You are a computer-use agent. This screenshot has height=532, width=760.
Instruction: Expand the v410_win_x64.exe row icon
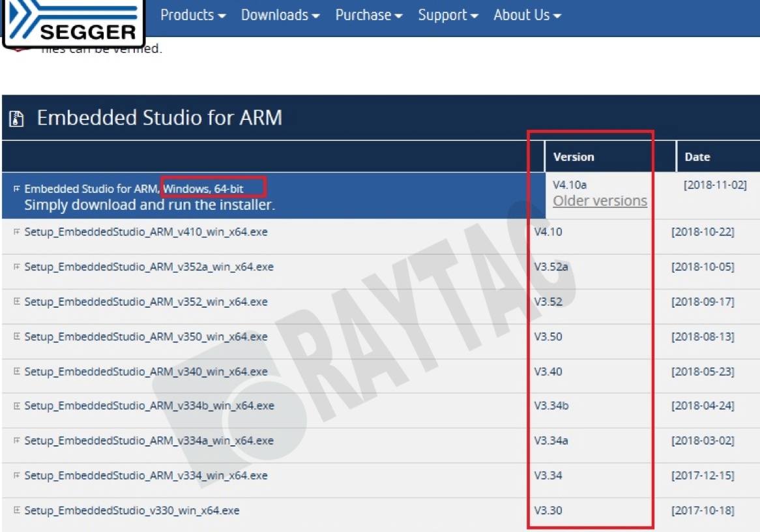point(16,232)
